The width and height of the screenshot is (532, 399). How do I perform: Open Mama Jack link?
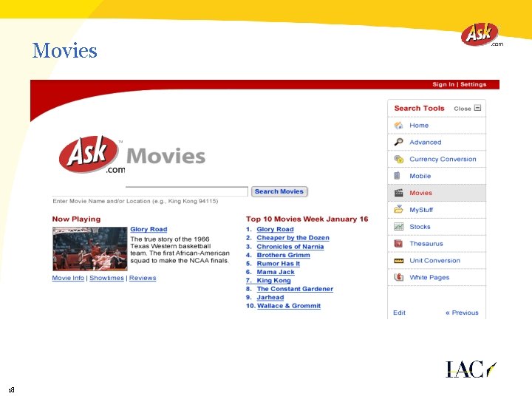click(276, 272)
